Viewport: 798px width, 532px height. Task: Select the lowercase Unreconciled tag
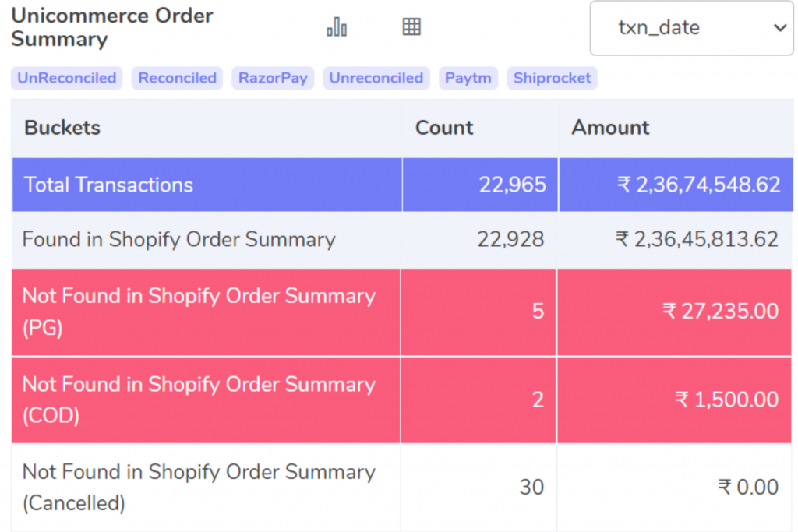point(376,78)
